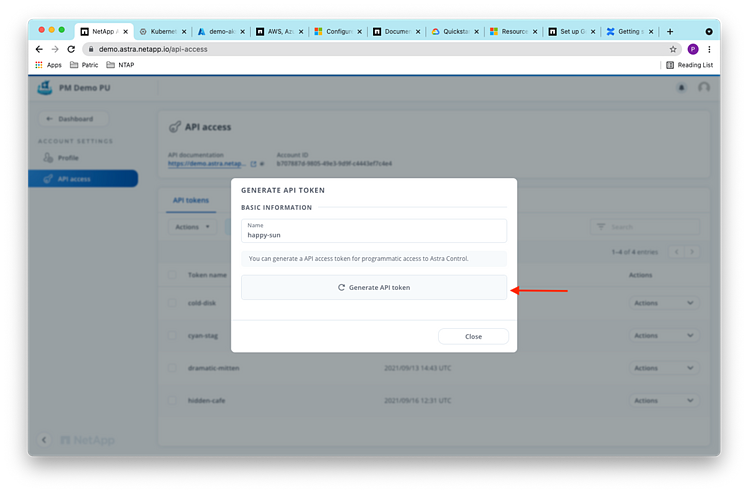Screen dimensions: 748x493
Task: Open Profile in account settings sidebar
Action: click(68, 158)
